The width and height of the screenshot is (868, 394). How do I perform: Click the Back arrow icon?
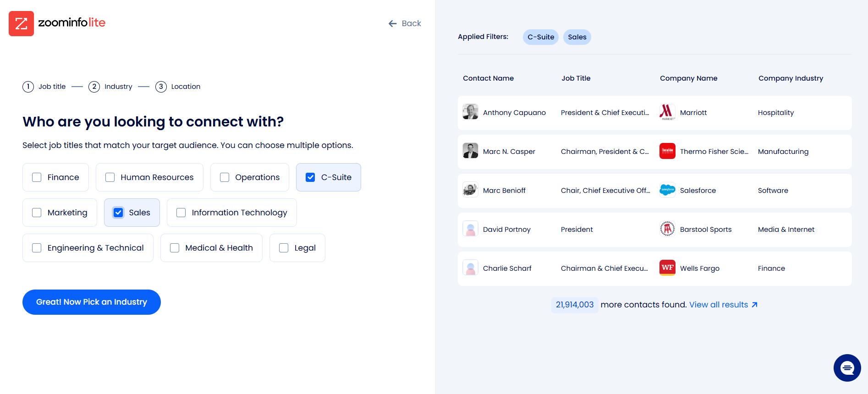pyautogui.click(x=392, y=23)
